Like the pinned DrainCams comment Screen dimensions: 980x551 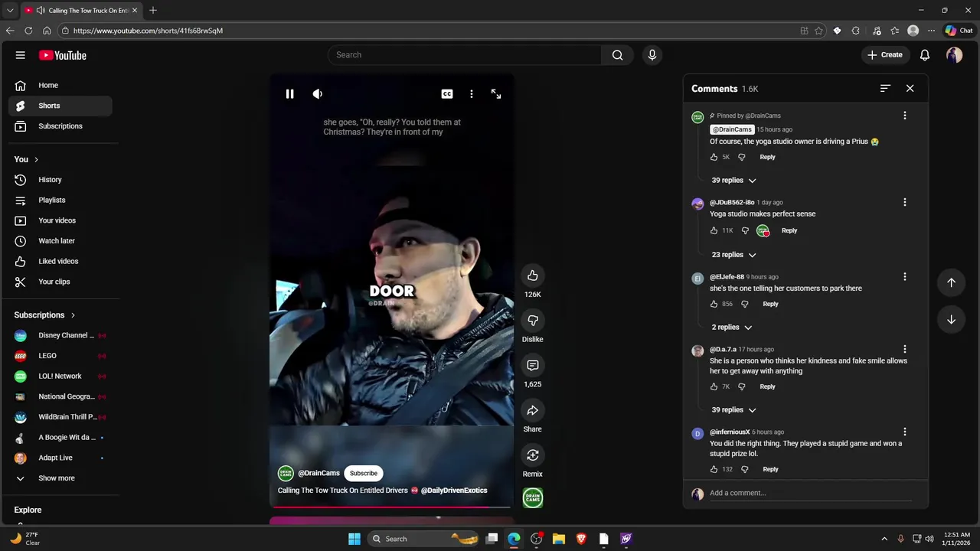714,157
